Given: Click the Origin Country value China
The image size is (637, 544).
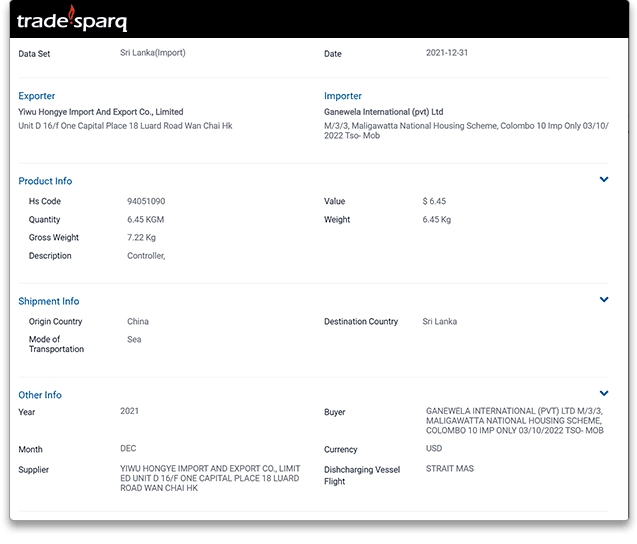Looking at the screenshot, I should point(138,321).
